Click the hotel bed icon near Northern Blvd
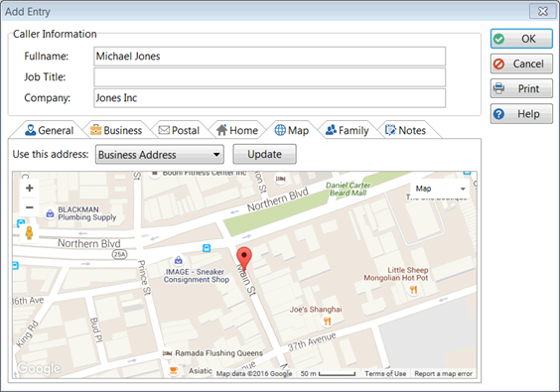 281,179
